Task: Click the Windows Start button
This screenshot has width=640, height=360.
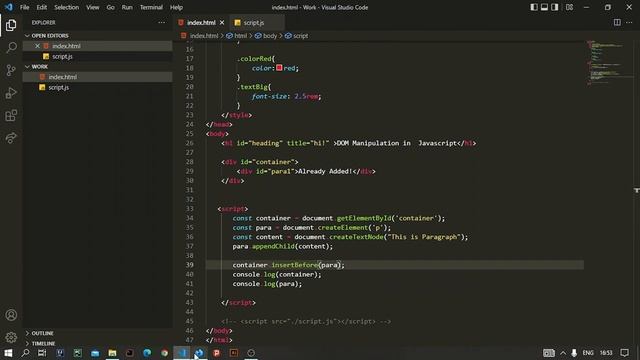Action: [8, 353]
